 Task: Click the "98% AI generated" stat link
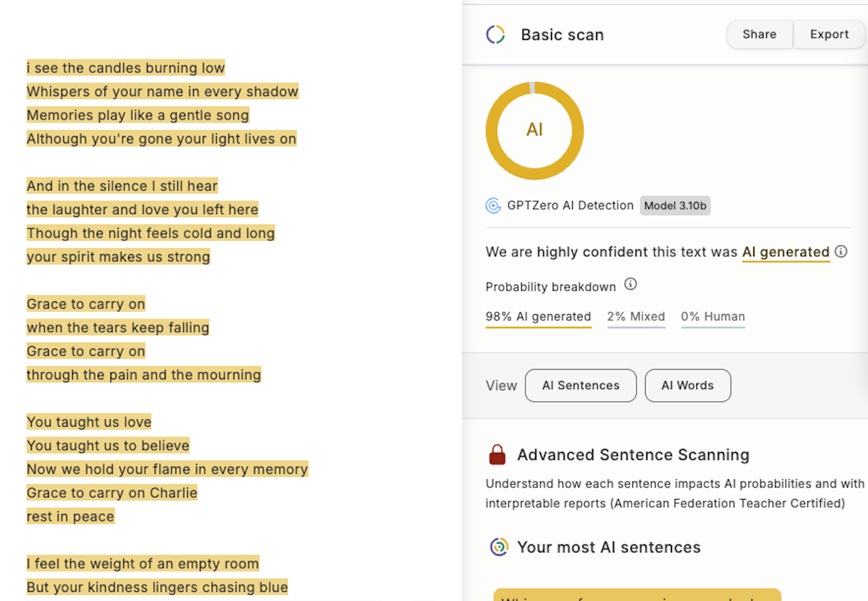pos(538,316)
